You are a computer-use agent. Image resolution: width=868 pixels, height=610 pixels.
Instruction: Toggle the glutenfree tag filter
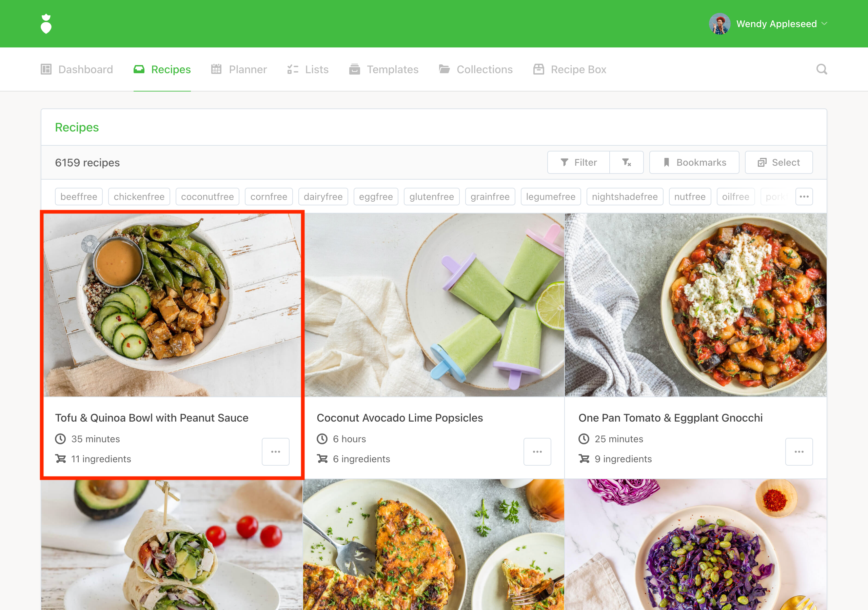[x=431, y=197]
